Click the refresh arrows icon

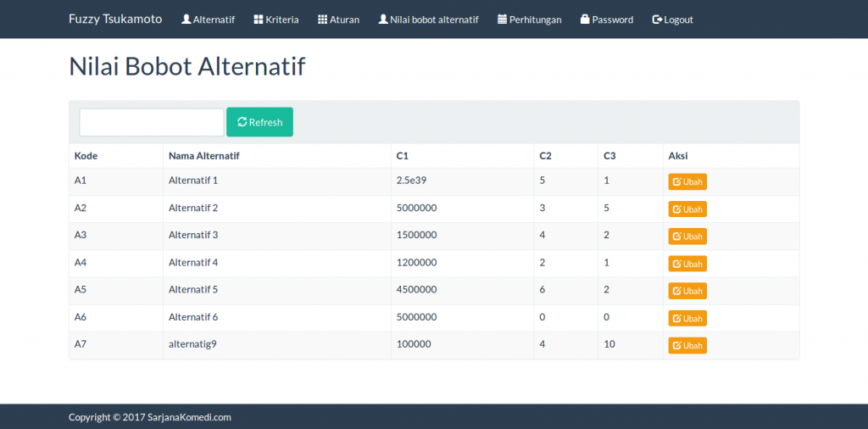242,122
